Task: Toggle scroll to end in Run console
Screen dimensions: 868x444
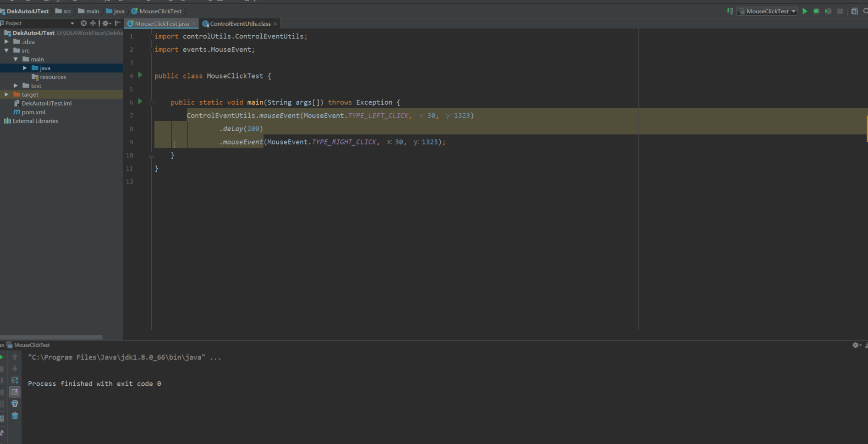Action: click(15, 392)
